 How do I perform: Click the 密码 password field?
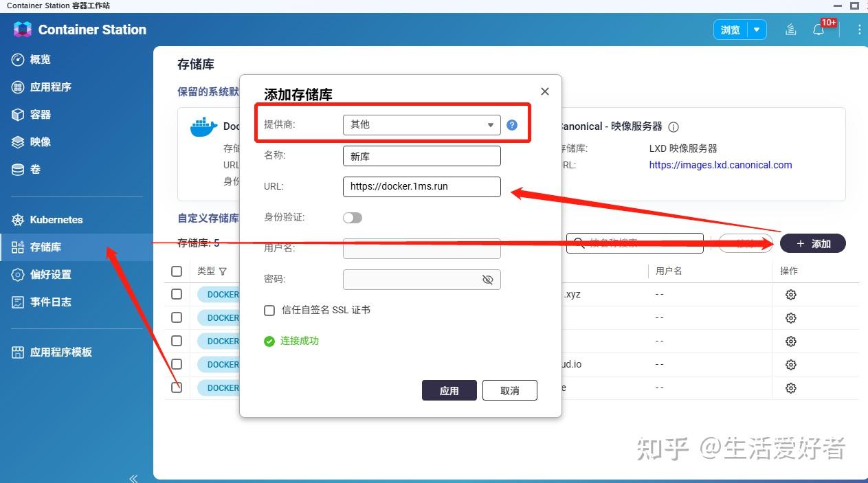pos(421,280)
